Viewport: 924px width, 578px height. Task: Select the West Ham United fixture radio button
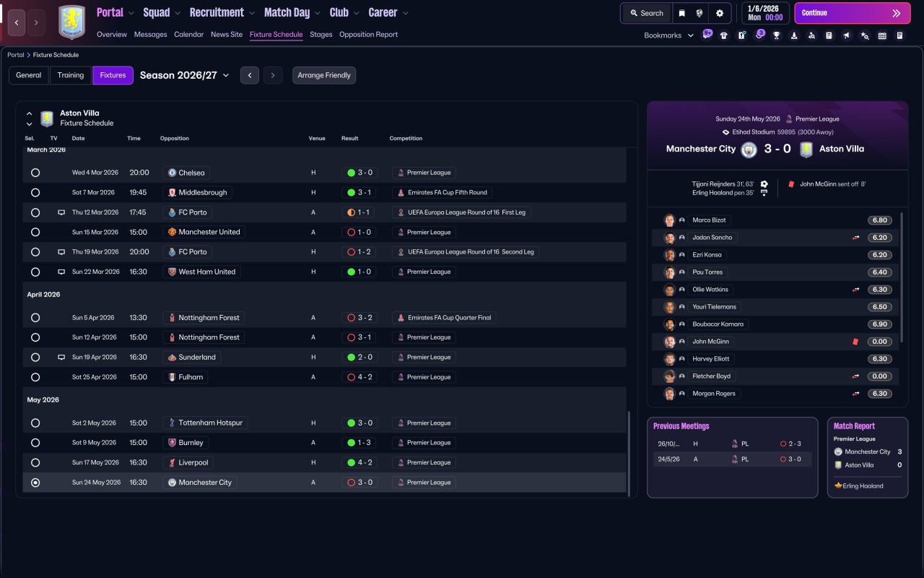tap(35, 272)
